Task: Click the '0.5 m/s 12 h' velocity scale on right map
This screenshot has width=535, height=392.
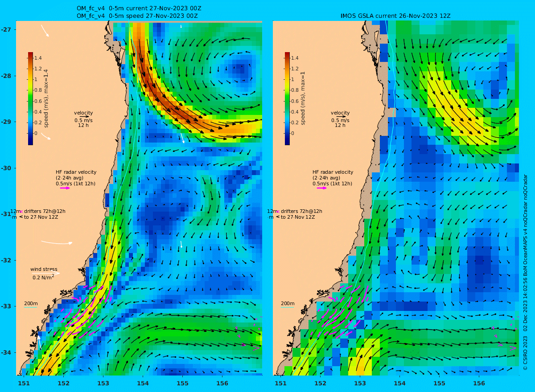Action: coord(341,122)
